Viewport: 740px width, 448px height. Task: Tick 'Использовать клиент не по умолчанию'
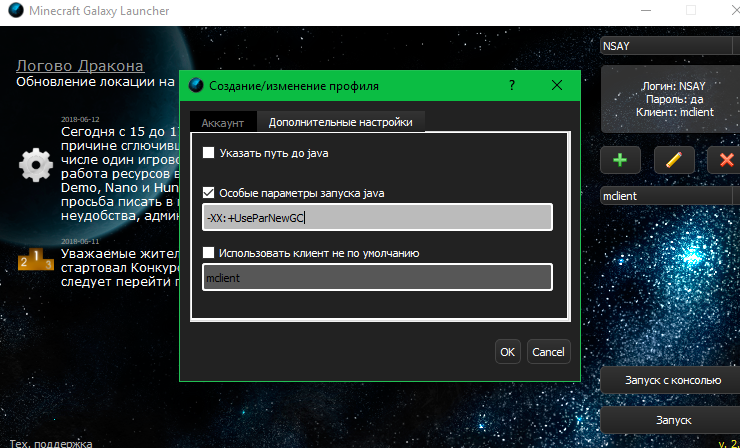click(209, 253)
